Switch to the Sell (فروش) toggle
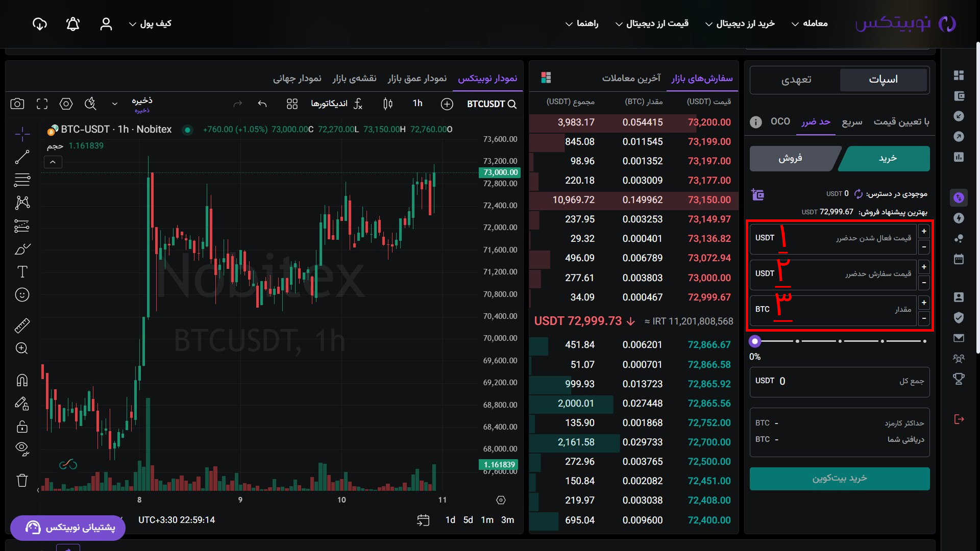Viewport: 980px width, 551px height. click(x=790, y=159)
